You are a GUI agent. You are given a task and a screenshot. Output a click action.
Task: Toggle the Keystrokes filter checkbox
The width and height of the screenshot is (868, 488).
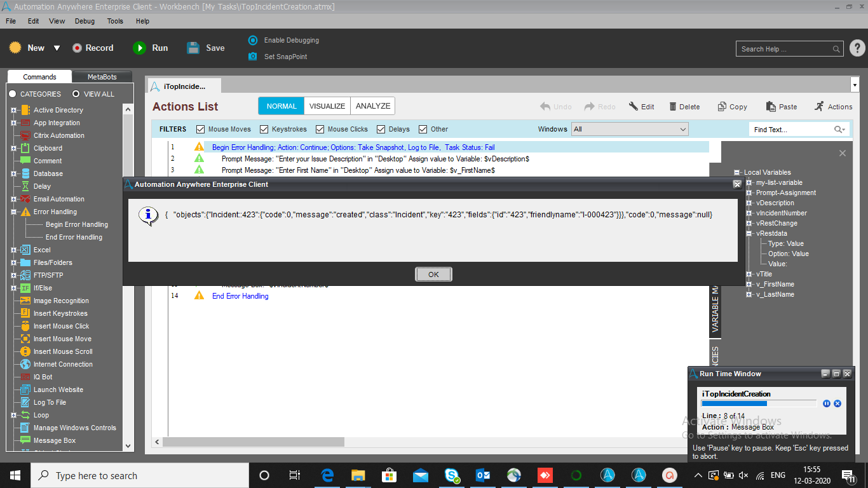(x=264, y=129)
